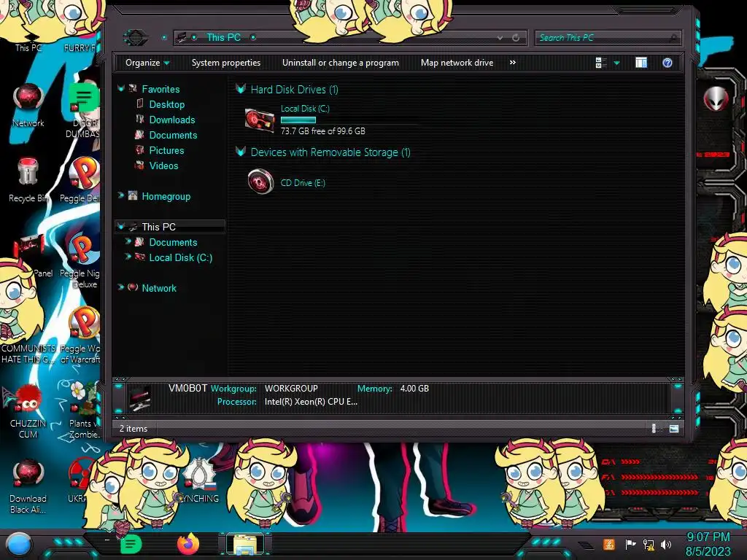
Task: Click This PC in address bar
Action: [x=223, y=37]
